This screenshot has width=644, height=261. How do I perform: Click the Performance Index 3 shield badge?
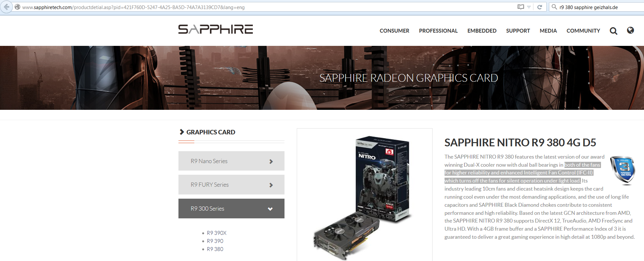(x=623, y=170)
